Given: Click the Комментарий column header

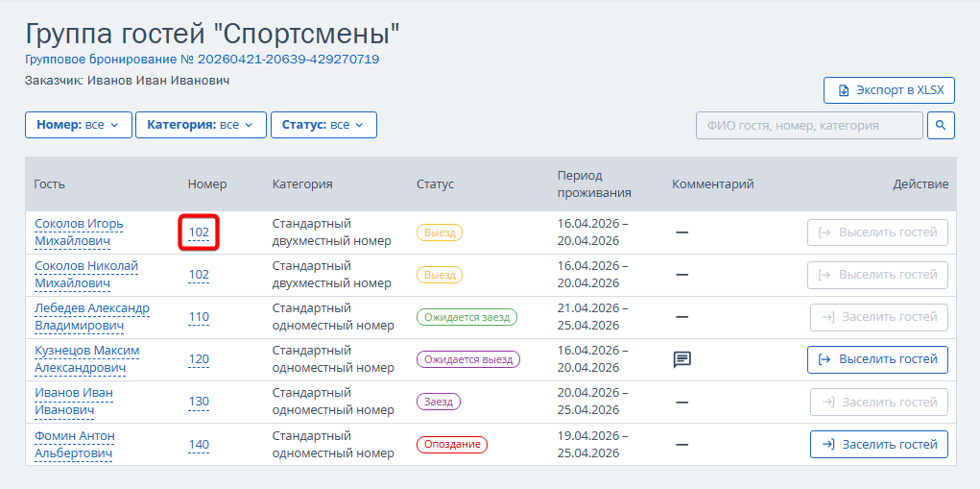Looking at the screenshot, I should pyautogui.click(x=713, y=183).
